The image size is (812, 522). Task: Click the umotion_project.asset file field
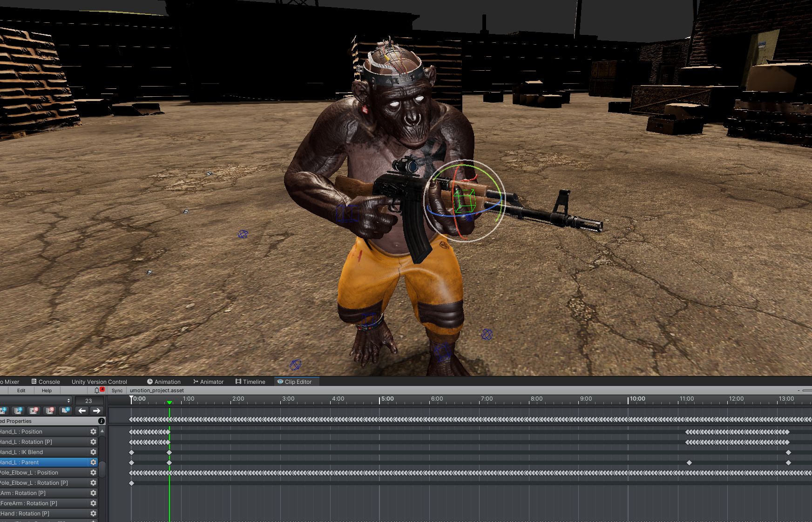(x=156, y=390)
